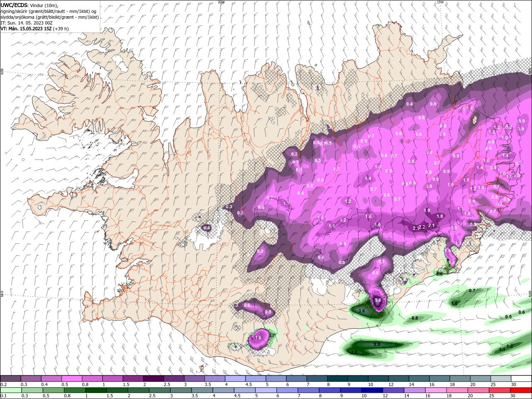The image size is (532, 399).
Task: Click the darkest purple 2 snow legend swatch
Action: tap(153, 379)
